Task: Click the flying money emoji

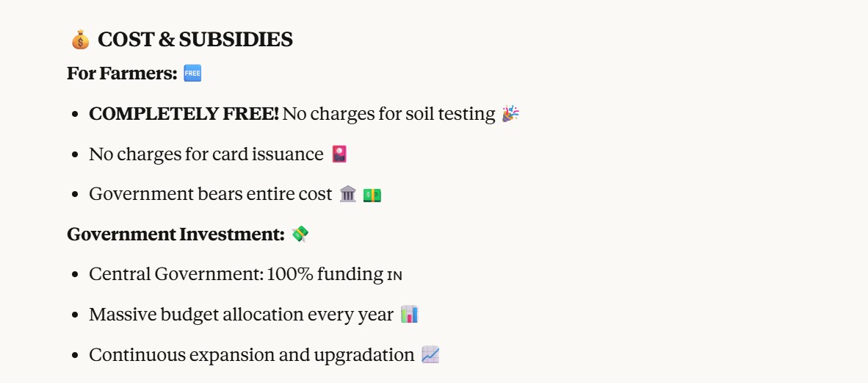Action: click(x=300, y=235)
